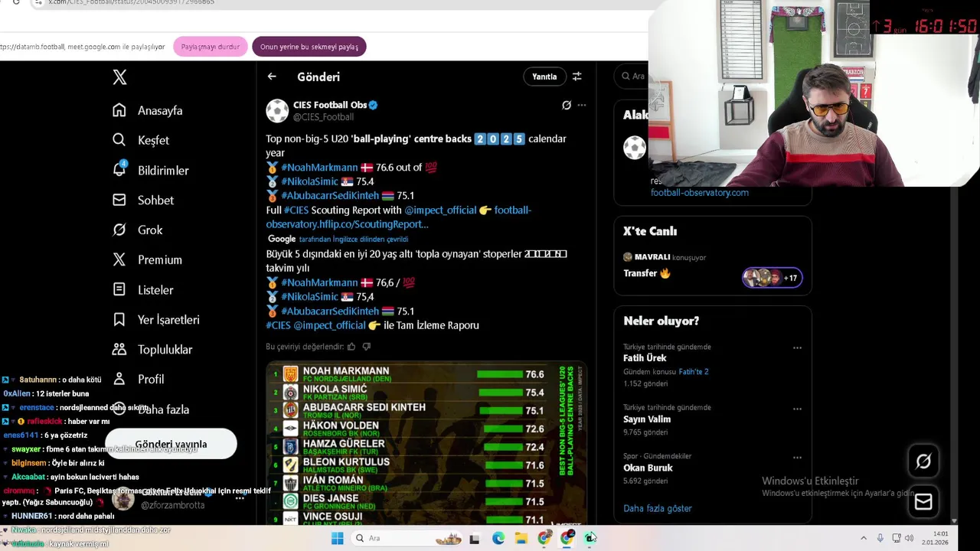Click Windows taskbar Ara search box
Screen dimensions: 980x551
click(406, 538)
